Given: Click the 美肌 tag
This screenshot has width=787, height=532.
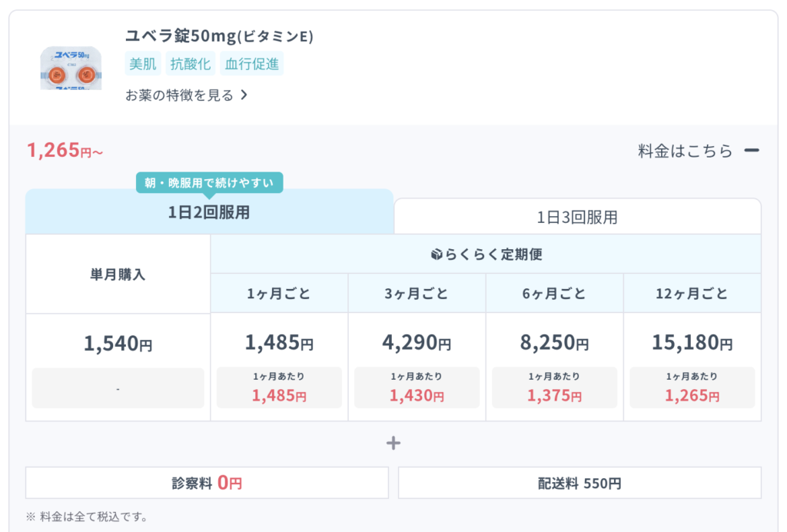Looking at the screenshot, I should [x=143, y=64].
